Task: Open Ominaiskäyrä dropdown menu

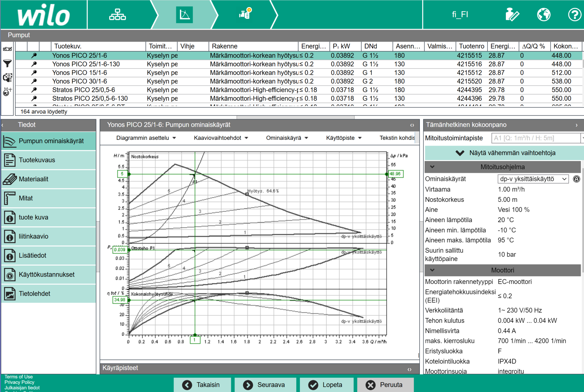Action: (x=287, y=138)
